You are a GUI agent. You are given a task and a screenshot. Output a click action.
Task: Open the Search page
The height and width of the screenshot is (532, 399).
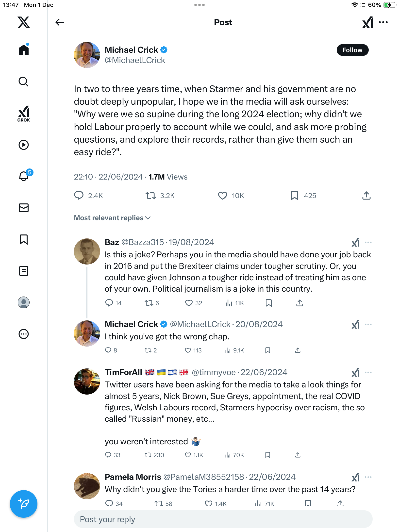point(24,82)
